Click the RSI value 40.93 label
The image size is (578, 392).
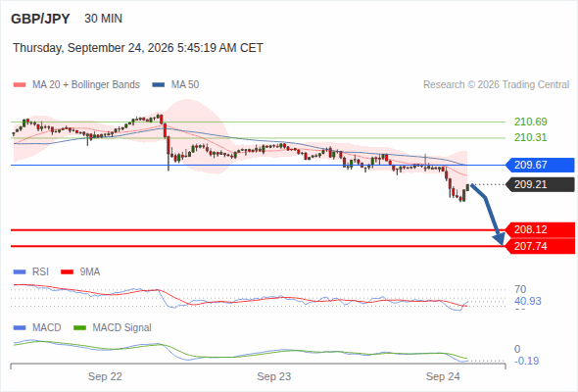click(x=528, y=301)
